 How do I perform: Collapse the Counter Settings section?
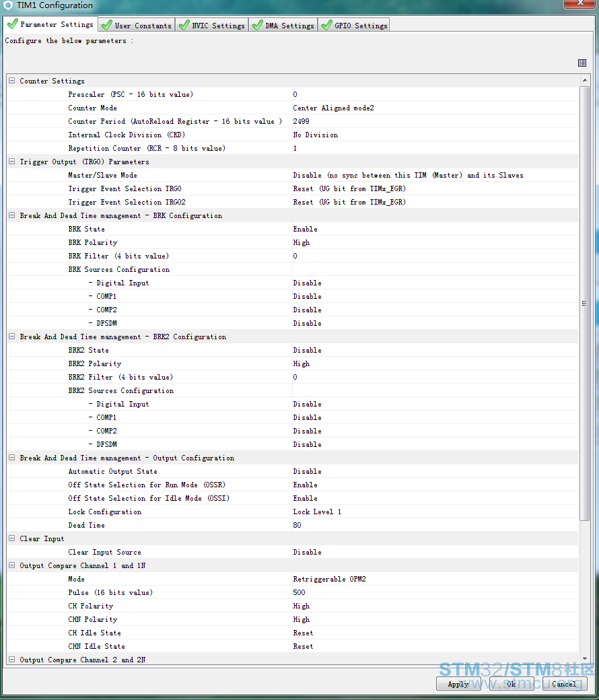tap(12, 81)
